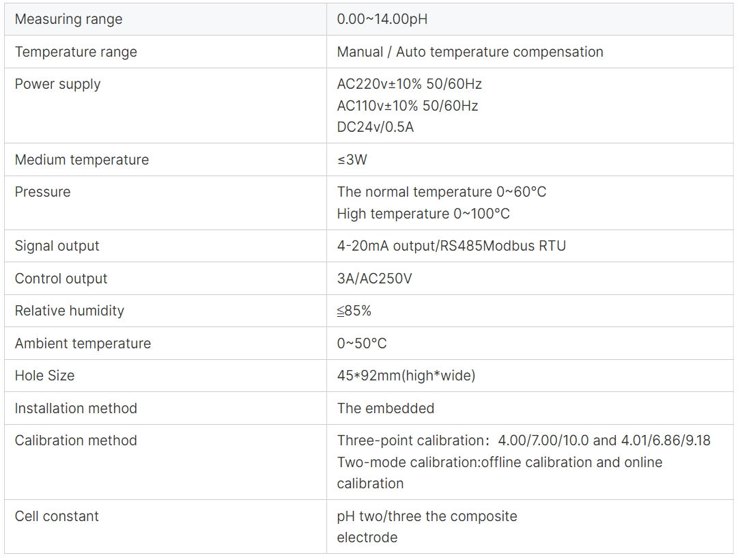Click the DC24v/0.5A line

pos(375,127)
